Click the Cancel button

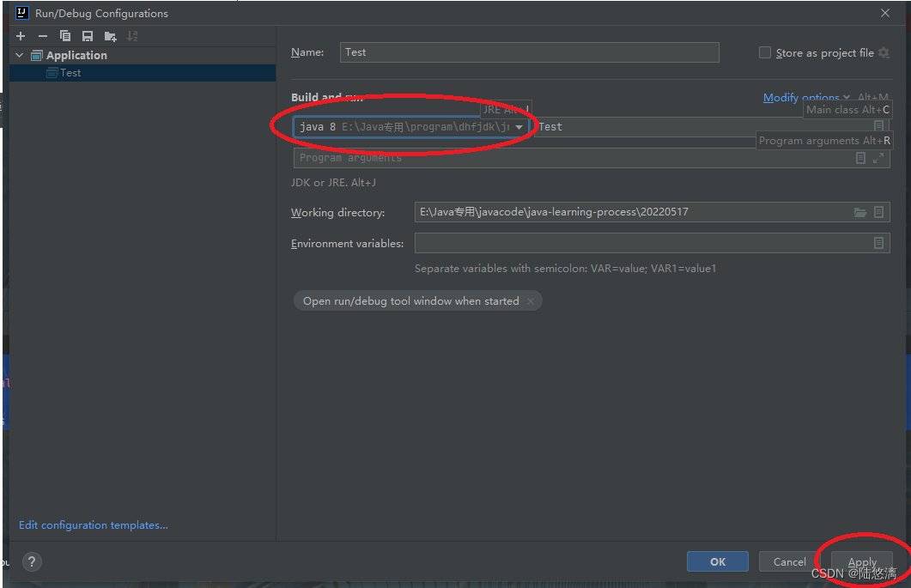(x=790, y=561)
